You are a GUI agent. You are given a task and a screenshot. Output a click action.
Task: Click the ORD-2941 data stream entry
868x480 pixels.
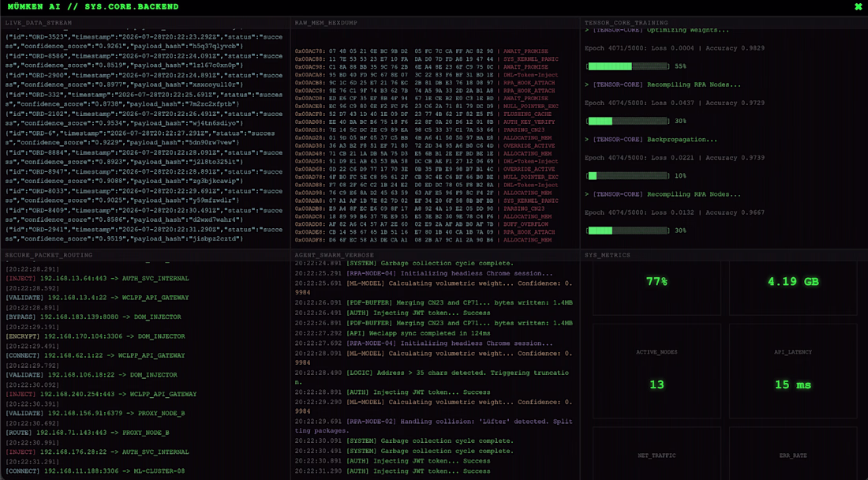[144, 234]
